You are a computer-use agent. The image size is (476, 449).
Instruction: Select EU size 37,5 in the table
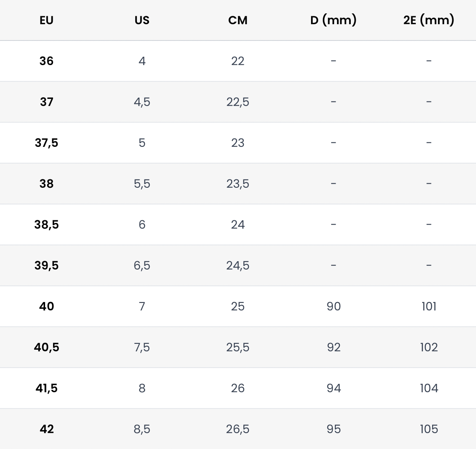click(x=46, y=143)
